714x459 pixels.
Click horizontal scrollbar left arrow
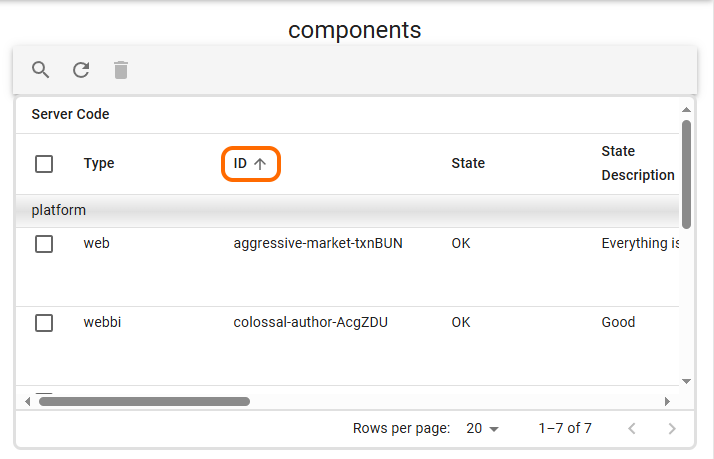tap(28, 401)
